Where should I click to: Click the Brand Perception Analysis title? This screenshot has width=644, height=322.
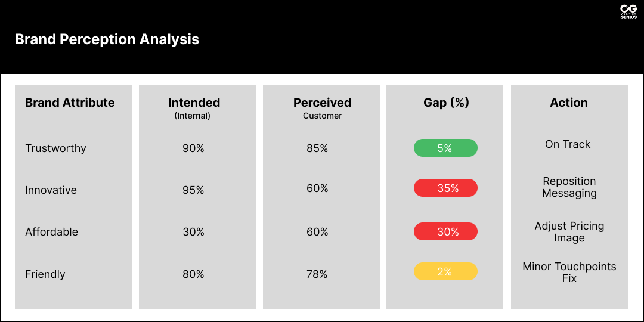[x=107, y=39]
